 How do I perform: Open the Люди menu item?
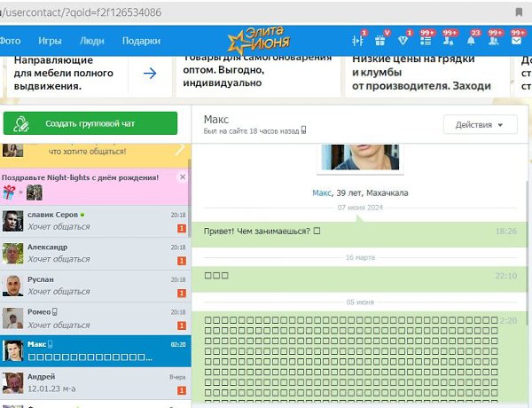coord(91,41)
